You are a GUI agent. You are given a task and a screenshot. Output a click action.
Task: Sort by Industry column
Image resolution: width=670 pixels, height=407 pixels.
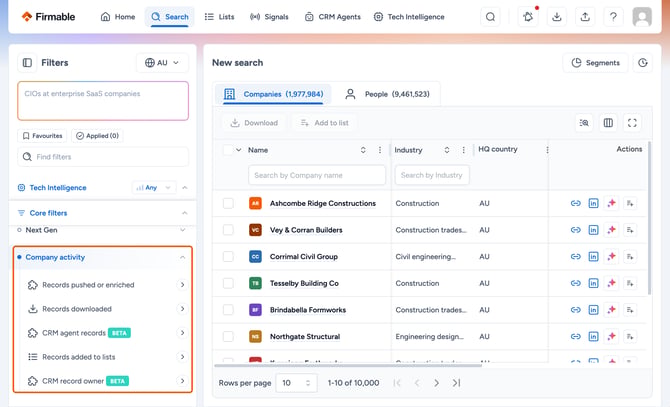[447, 150]
